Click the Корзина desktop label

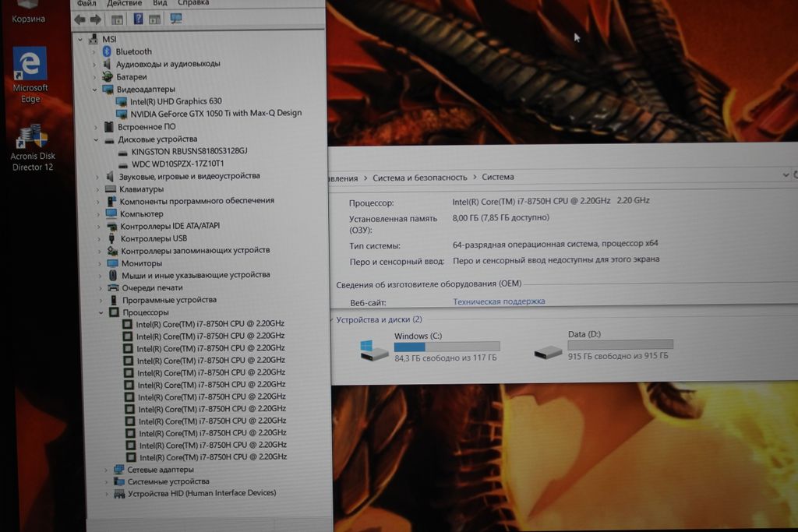[28, 19]
